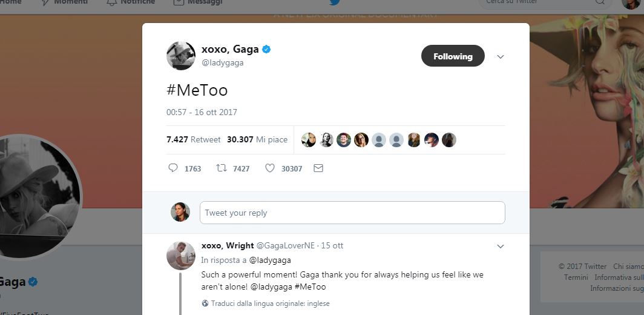Click the globe translate icon

click(205, 303)
